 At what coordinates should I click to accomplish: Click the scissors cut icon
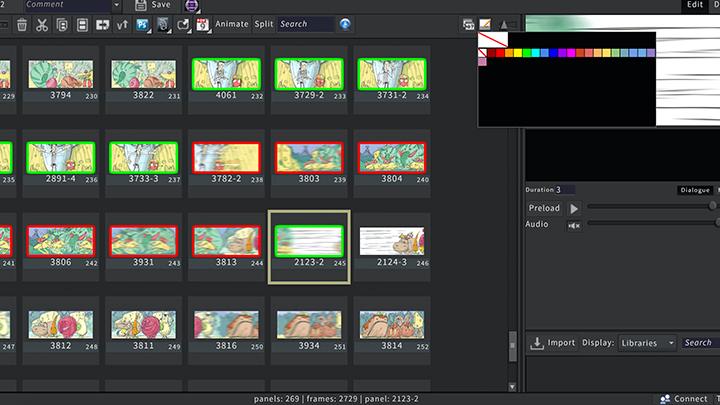tap(41, 24)
